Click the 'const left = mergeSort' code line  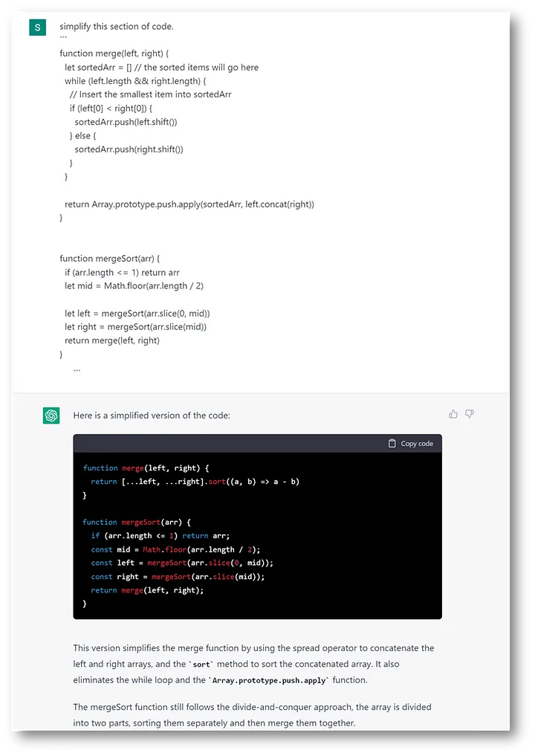(182, 563)
